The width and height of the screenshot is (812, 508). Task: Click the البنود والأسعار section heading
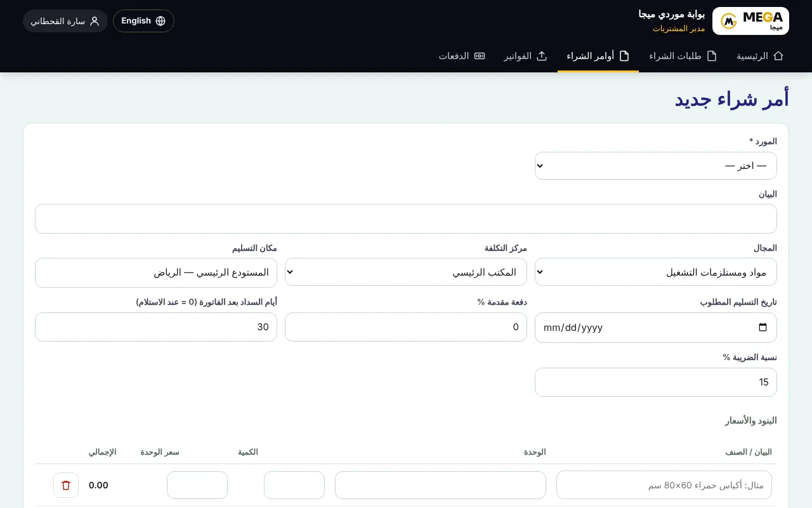pyautogui.click(x=751, y=421)
